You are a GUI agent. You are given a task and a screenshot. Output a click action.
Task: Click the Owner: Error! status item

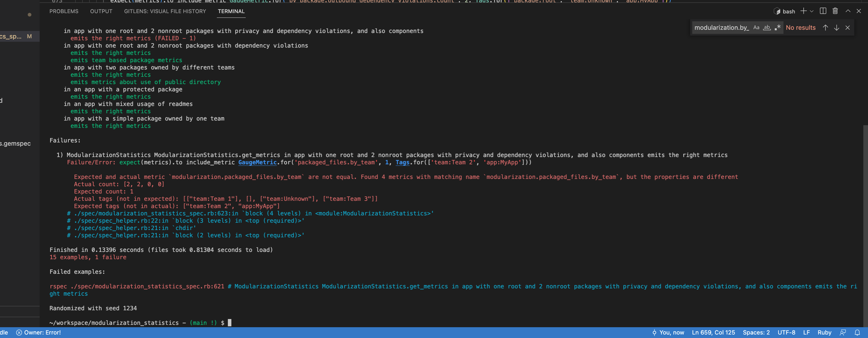click(x=38, y=333)
